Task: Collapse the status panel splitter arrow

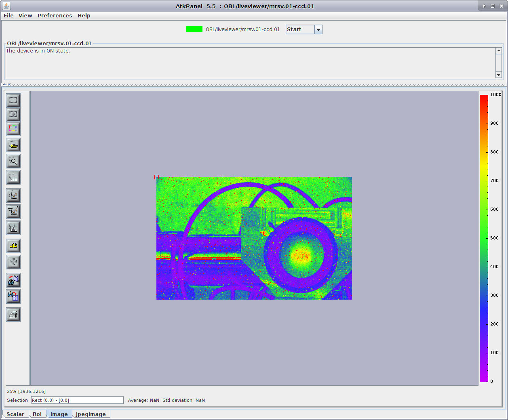Action: click(x=4, y=84)
